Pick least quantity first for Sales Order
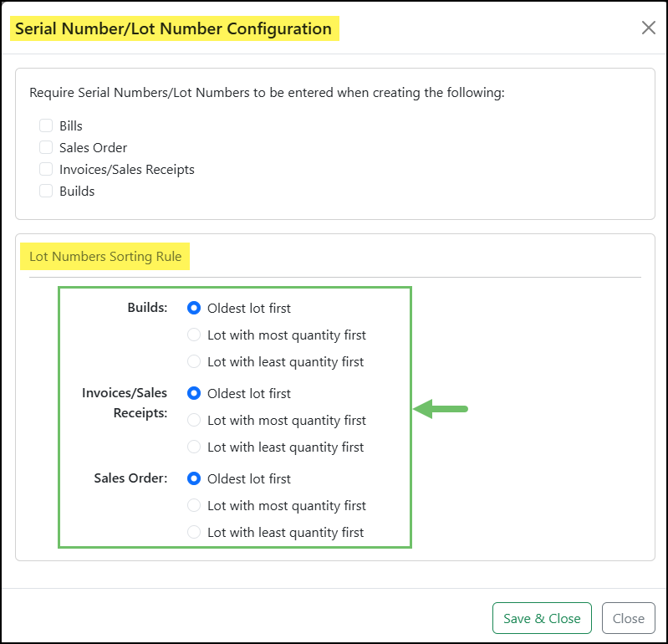The image size is (668, 644). pyautogui.click(x=194, y=533)
